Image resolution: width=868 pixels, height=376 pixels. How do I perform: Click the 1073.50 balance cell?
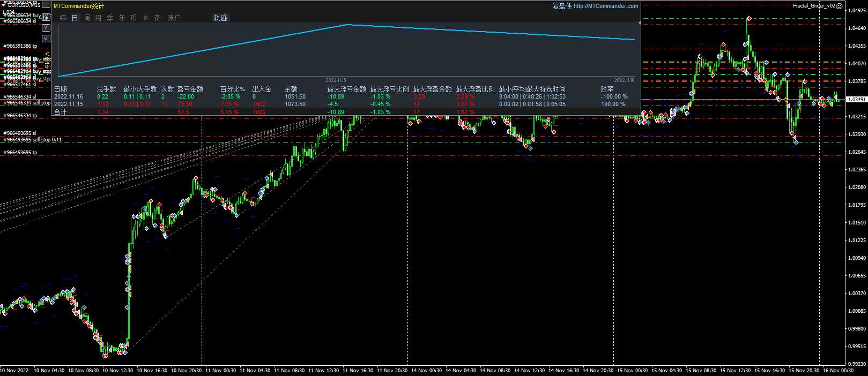(x=295, y=104)
